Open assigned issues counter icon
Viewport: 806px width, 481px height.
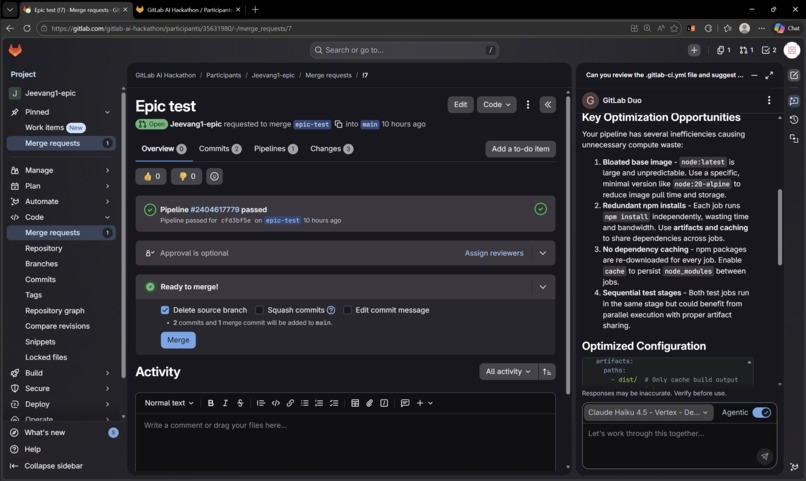pos(723,50)
